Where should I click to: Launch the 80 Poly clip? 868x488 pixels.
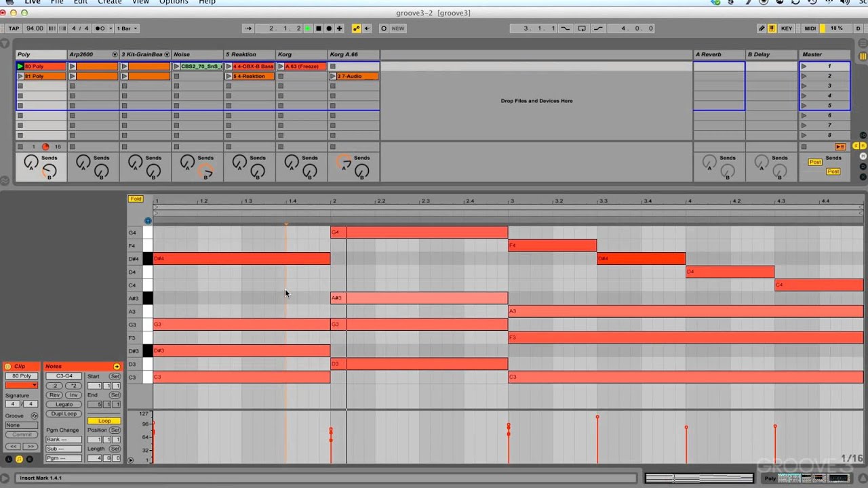[20, 66]
